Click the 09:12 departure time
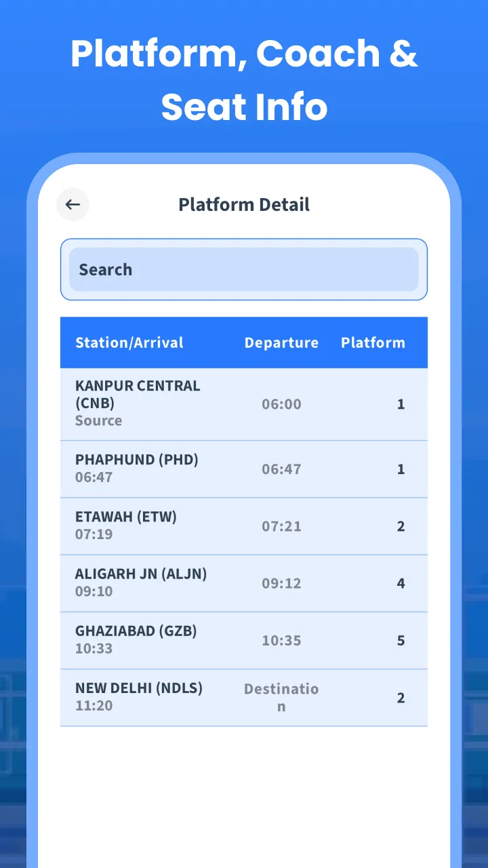The height and width of the screenshot is (868, 488). tap(281, 583)
